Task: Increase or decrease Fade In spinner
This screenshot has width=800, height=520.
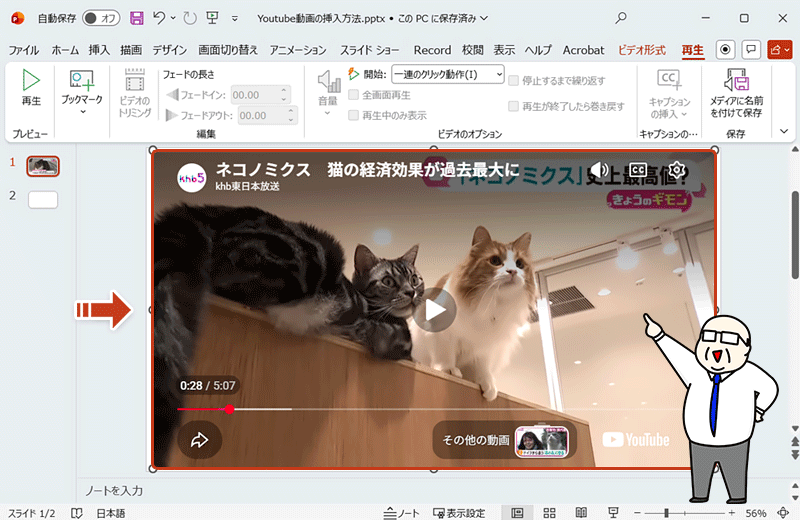Action: [x=284, y=95]
